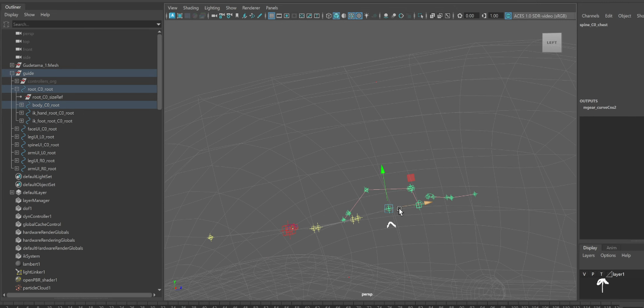Click the openPBR_shader1 node icon
This screenshot has width=644, height=308.
[19, 280]
